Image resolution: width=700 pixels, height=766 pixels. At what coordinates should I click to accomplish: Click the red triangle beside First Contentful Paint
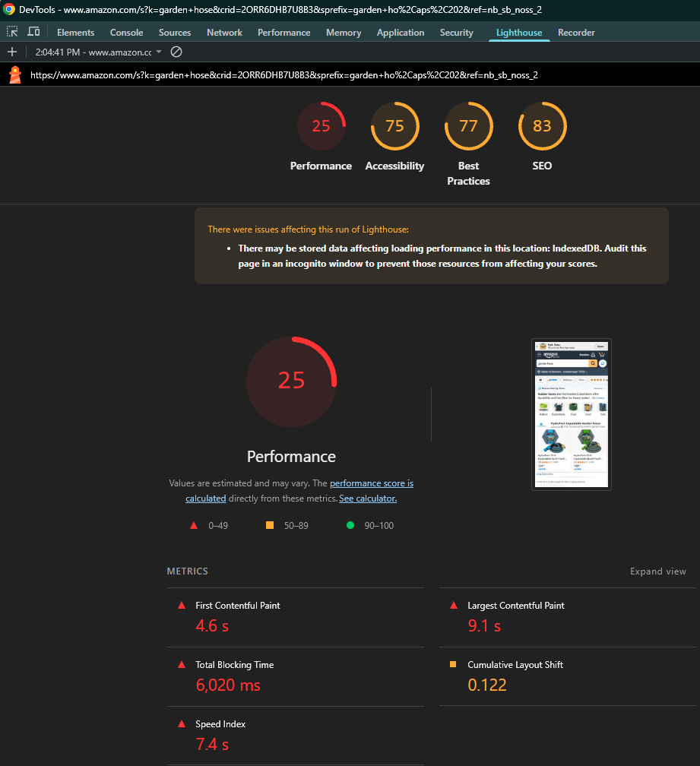point(182,605)
